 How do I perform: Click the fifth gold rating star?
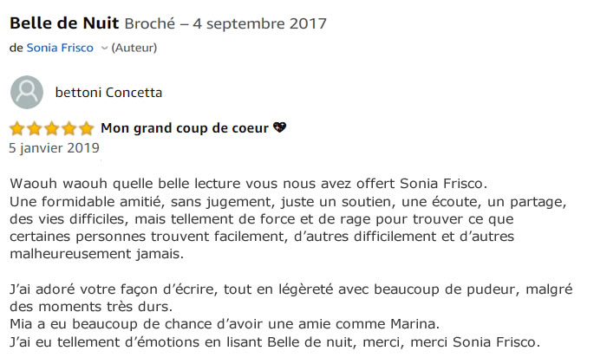point(87,128)
